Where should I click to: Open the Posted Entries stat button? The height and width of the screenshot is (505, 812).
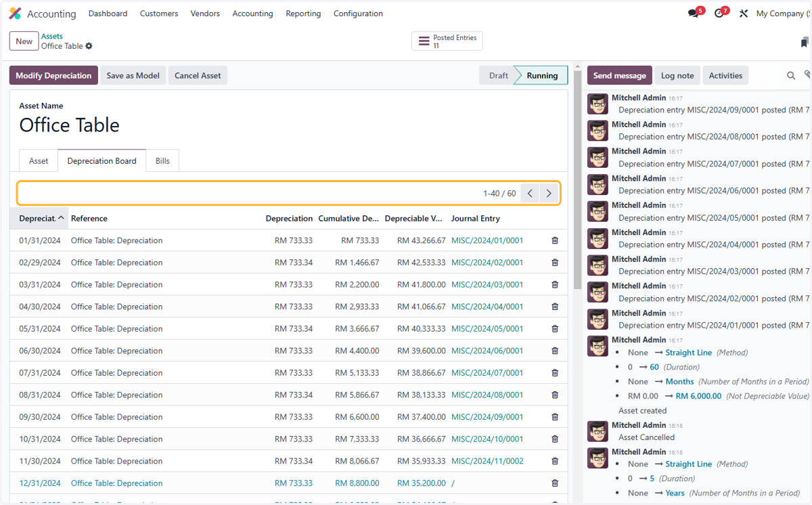point(447,41)
